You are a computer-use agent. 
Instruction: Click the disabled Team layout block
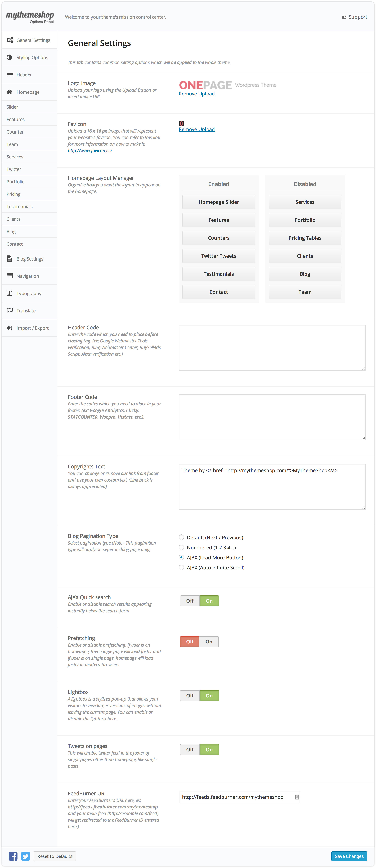point(305,292)
